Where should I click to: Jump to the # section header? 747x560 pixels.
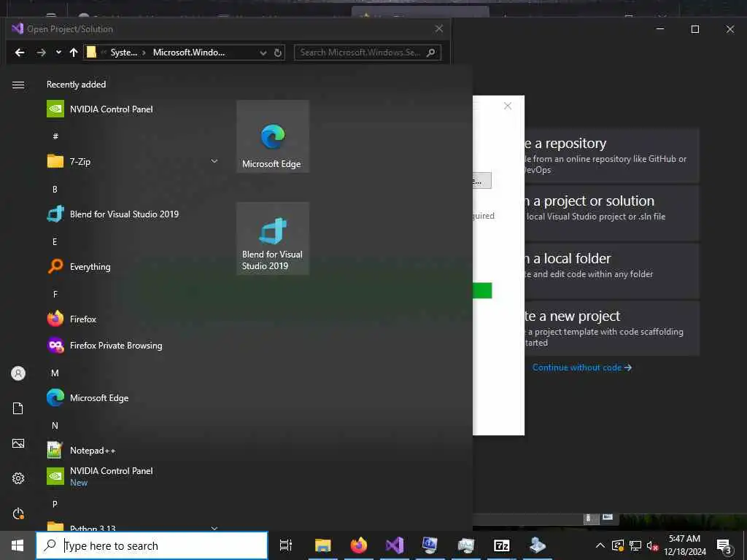[55, 136]
